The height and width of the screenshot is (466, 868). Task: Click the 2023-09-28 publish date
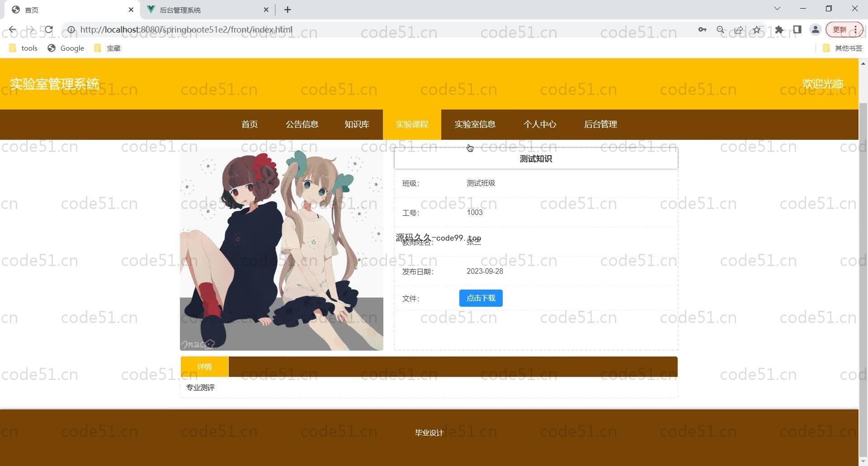coord(485,271)
